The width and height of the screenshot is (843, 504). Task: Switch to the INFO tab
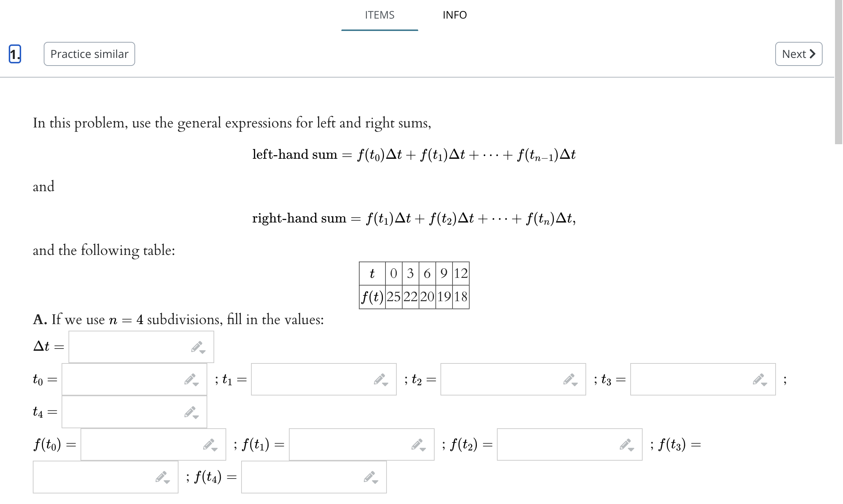455,15
